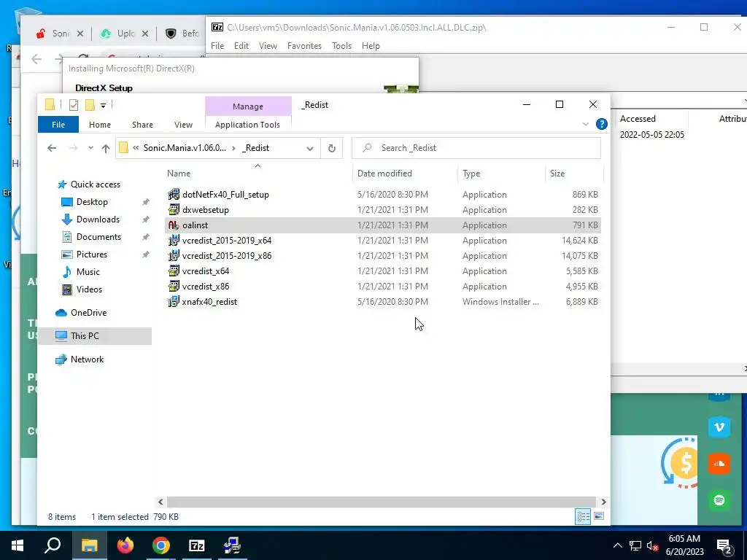Select the dotNetFx40_Full_setup file icon
747x560 pixels.
[174, 194]
